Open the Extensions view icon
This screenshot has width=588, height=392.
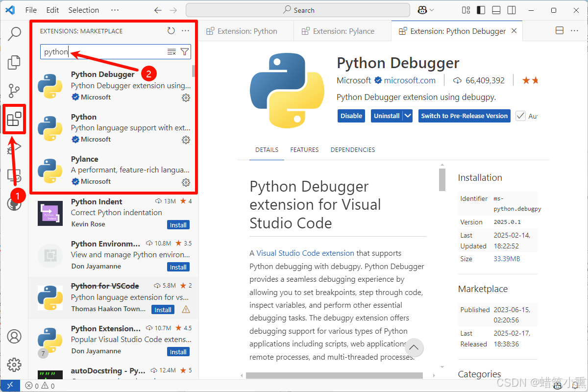pyautogui.click(x=14, y=119)
